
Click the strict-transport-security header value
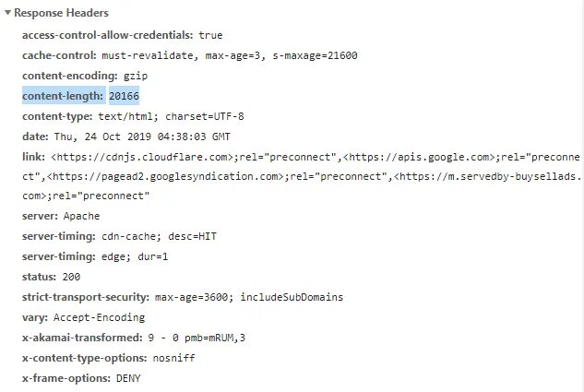click(249, 297)
